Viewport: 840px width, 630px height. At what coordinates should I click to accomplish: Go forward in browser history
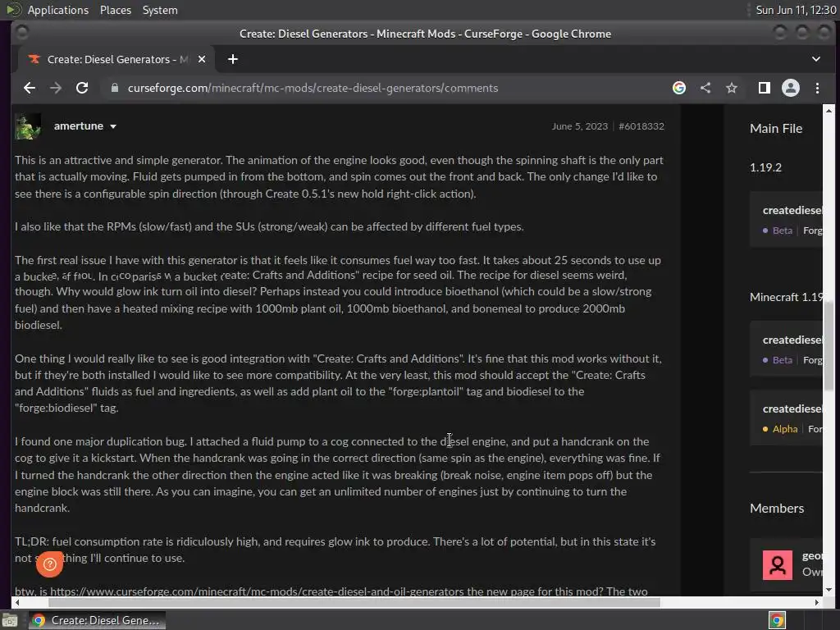[56, 88]
